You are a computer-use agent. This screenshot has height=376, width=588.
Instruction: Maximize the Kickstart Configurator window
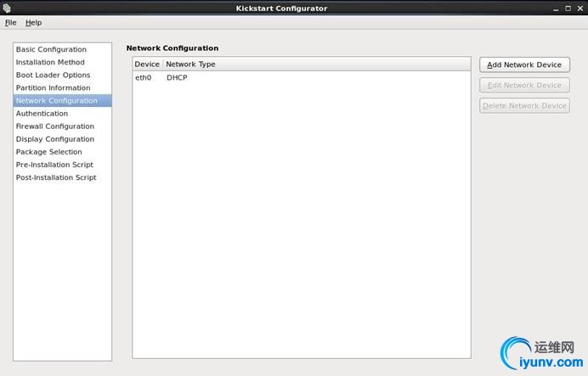click(x=568, y=8)
